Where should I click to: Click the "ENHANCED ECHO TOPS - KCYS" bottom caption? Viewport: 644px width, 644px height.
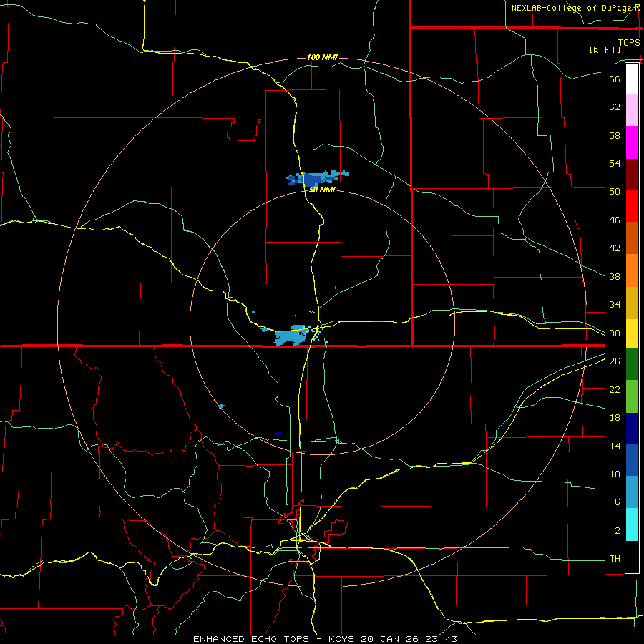pos(275,639)
